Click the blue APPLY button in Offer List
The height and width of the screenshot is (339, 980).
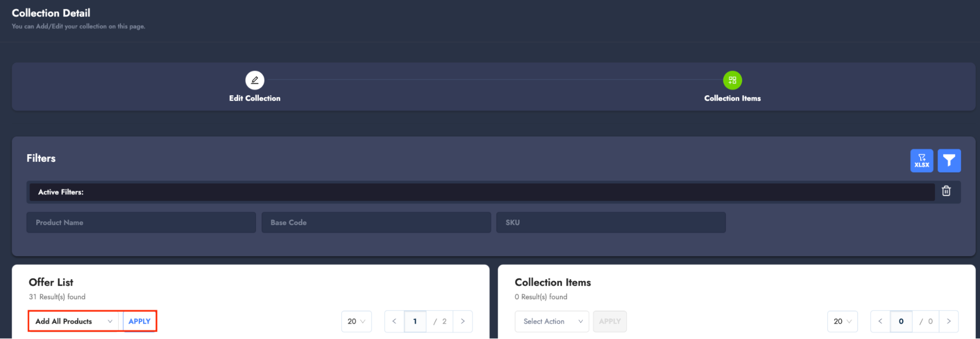[x=139, y=321]
